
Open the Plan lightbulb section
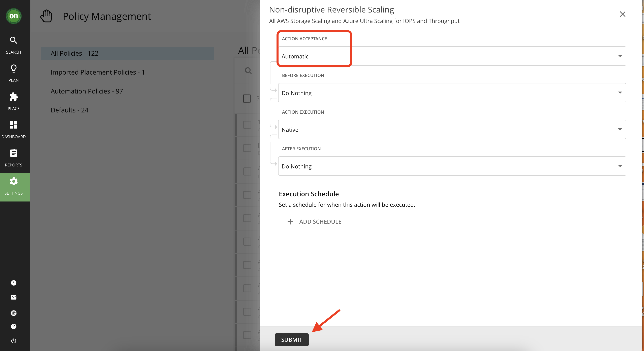[x=13, y=73]
